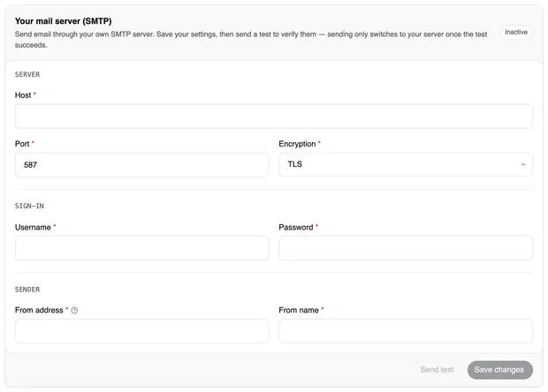Click the SIGN-IN section label
This screenshot has height=392, width=548.
(29, 206)
